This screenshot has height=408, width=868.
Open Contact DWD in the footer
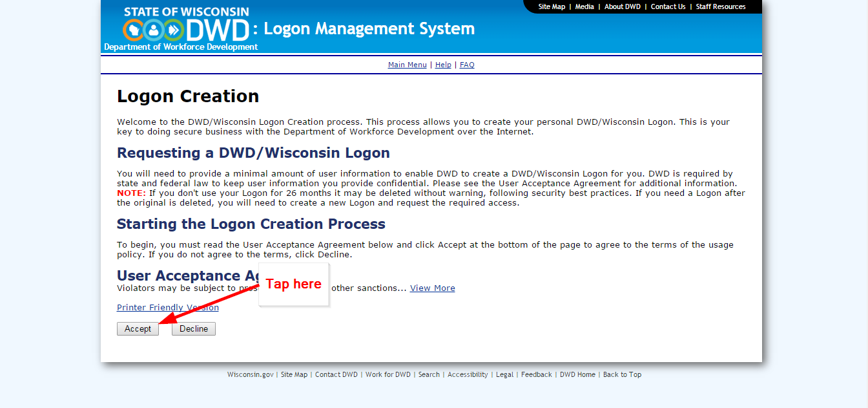click(x=336, y=374)
